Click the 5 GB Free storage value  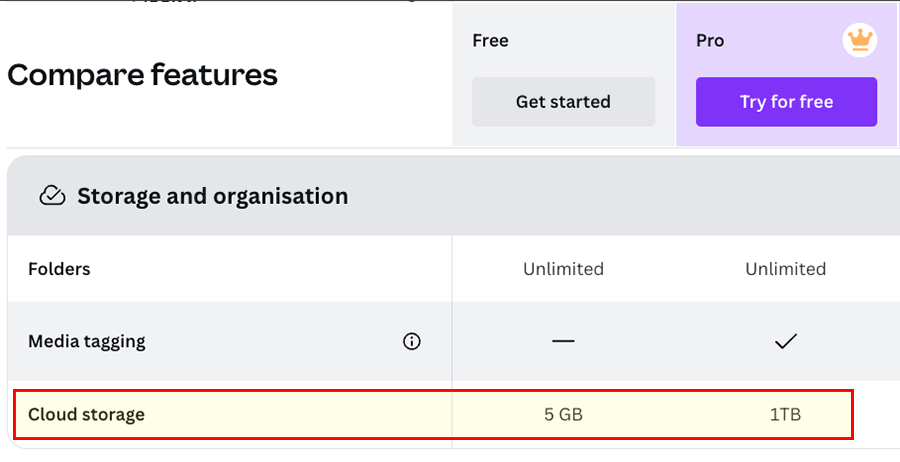coord(563,414)
